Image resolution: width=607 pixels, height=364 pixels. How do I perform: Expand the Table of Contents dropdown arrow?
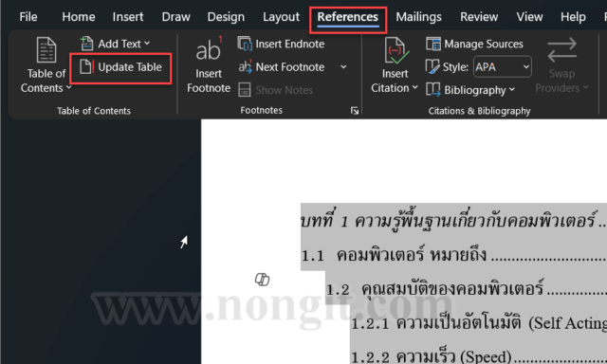[69, 88]
